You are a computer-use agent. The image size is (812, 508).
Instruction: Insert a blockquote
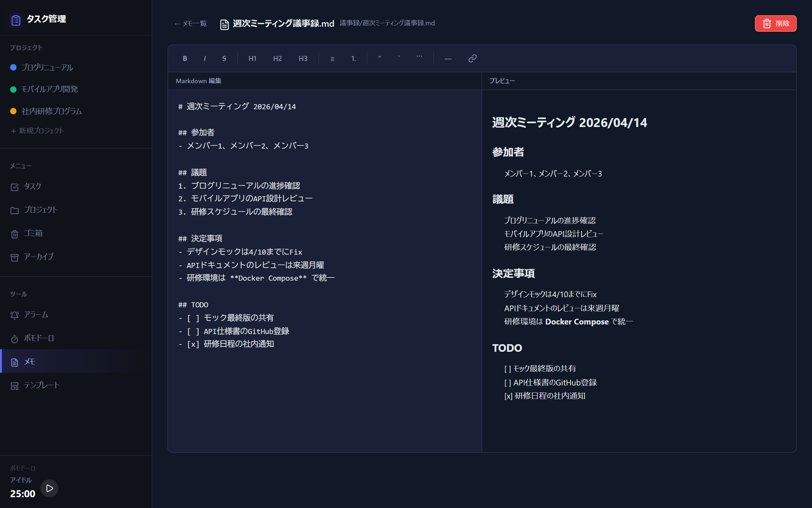(379, 58)
